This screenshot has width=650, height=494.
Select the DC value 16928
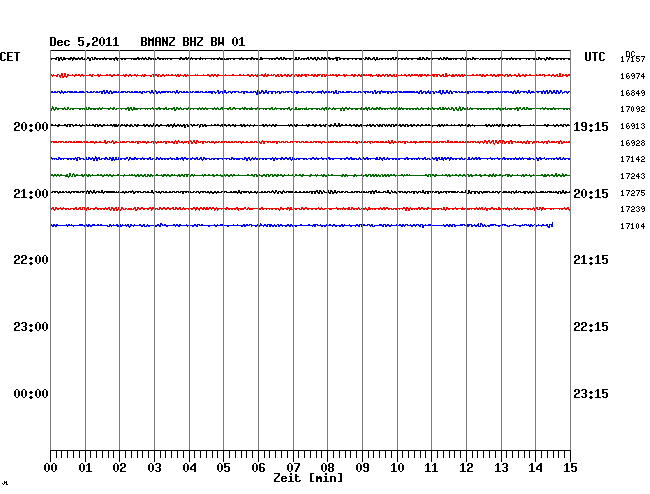tap(633, 143)
